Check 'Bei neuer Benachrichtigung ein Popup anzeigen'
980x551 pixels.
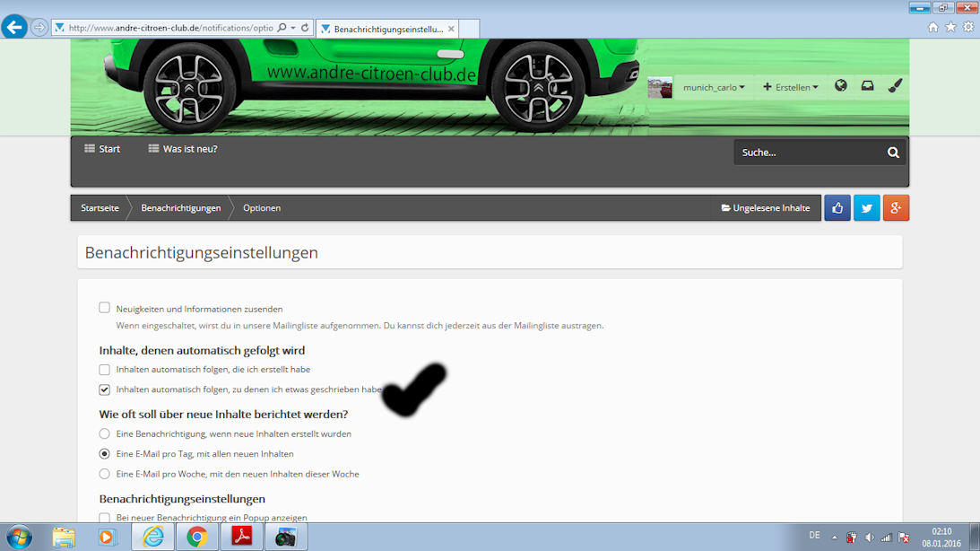104,518
